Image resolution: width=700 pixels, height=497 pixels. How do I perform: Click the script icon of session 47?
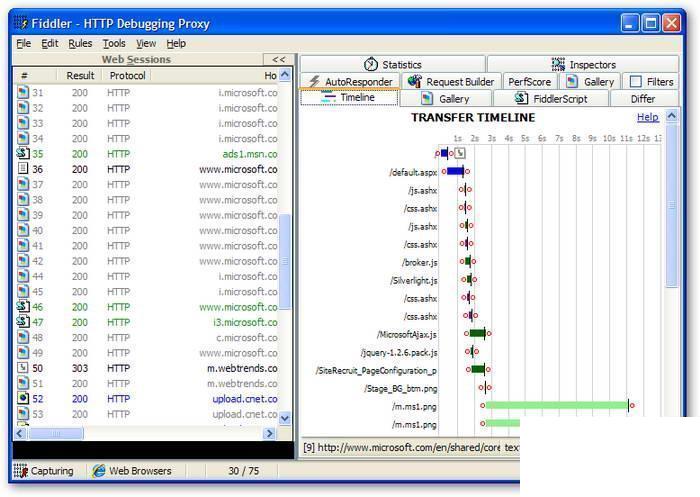[23, 322]
